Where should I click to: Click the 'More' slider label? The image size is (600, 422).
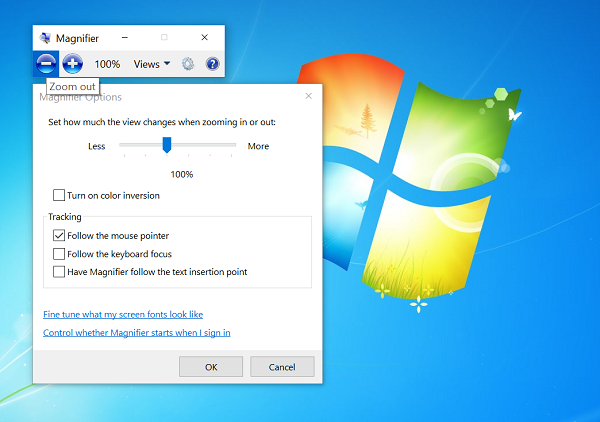(258, 146)
